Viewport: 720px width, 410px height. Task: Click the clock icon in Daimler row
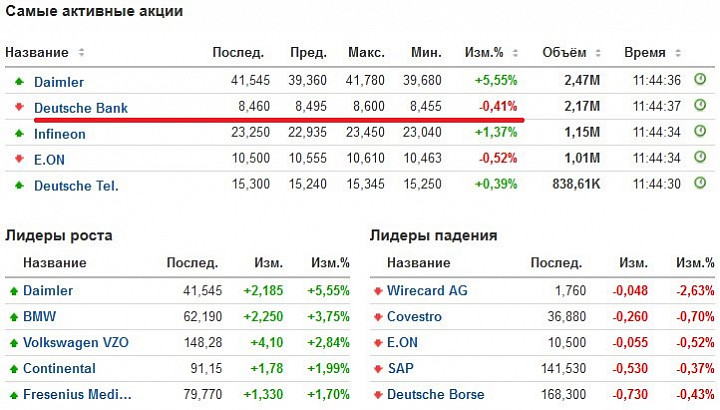700,79
